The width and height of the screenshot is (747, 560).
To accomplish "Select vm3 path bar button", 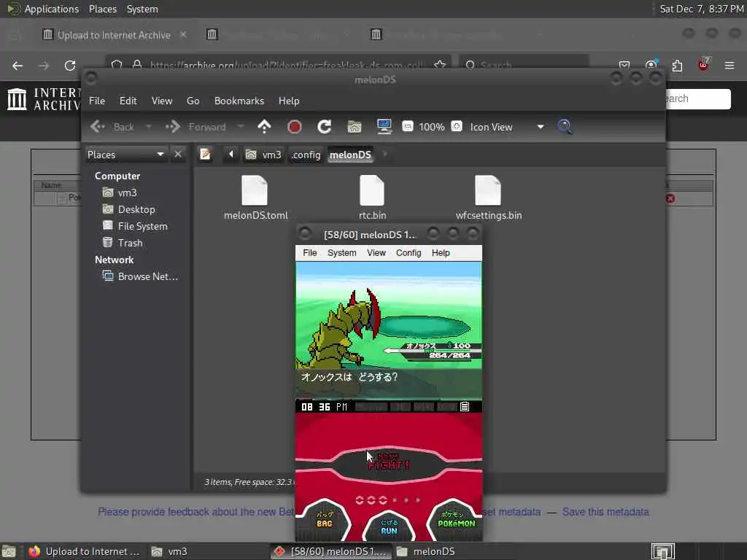I will click(263, 155).
